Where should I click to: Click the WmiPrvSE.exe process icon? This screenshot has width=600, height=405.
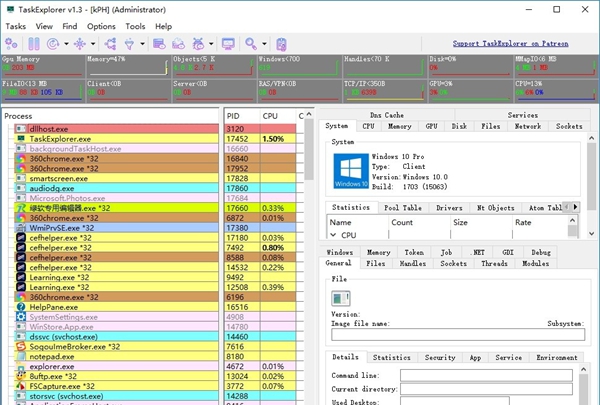[21, 228]
